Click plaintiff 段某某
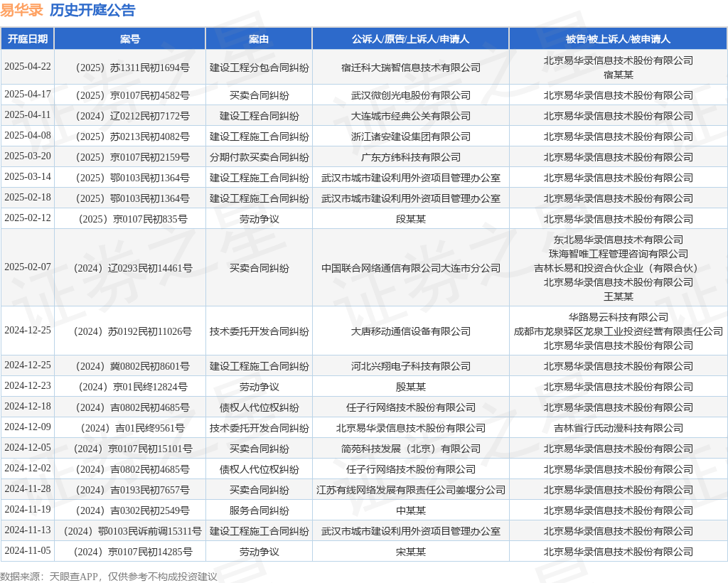 [x=411, y=219]
